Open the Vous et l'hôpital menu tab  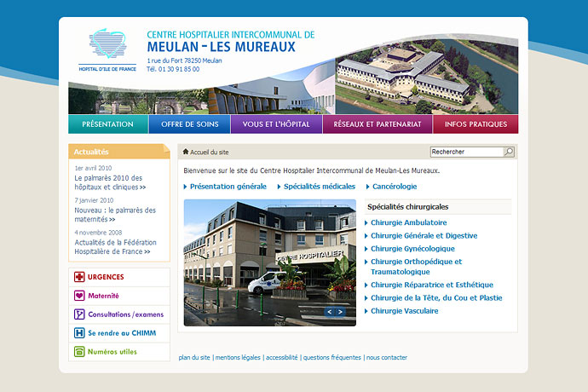pyautogui.click(x=276, y=124)
